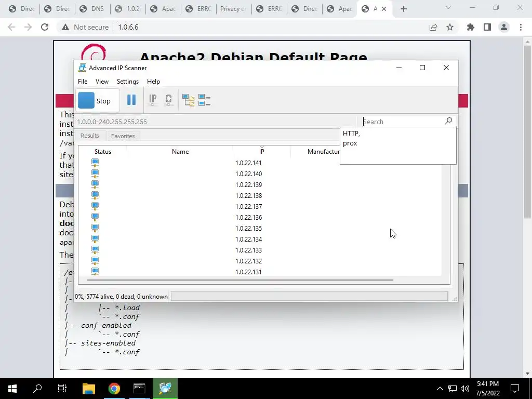The image size is (532, 399).
Task: Click the IP toolbar icon
Action: pos(153,100)
